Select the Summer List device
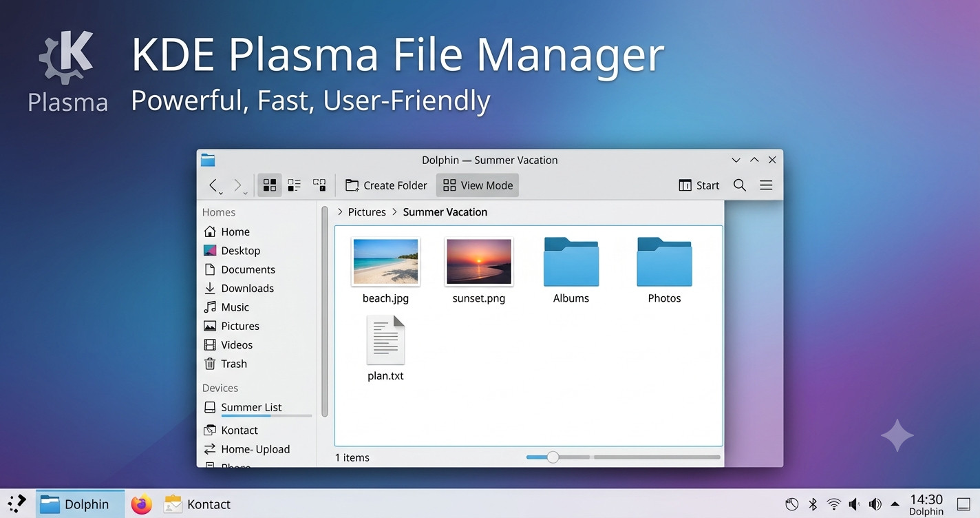The height and width of the screenshot is (518, 980). coord(258,408)
